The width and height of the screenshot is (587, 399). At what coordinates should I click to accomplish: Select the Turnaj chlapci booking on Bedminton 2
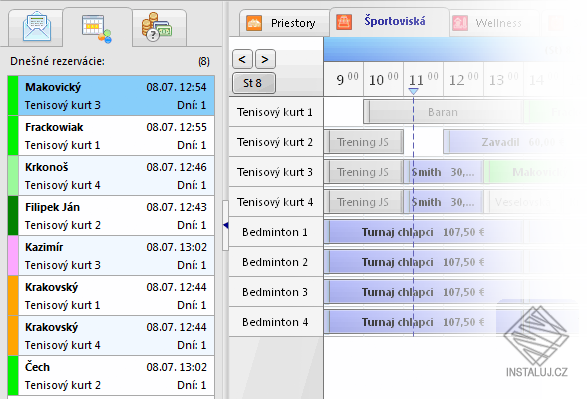(423, 262)
